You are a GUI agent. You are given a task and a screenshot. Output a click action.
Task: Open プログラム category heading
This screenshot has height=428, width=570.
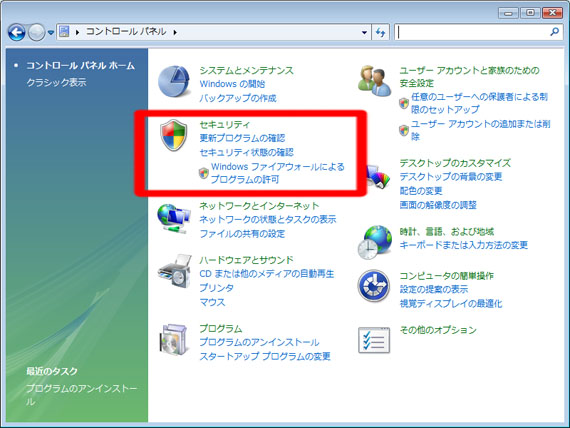click(x=221, y=329)
